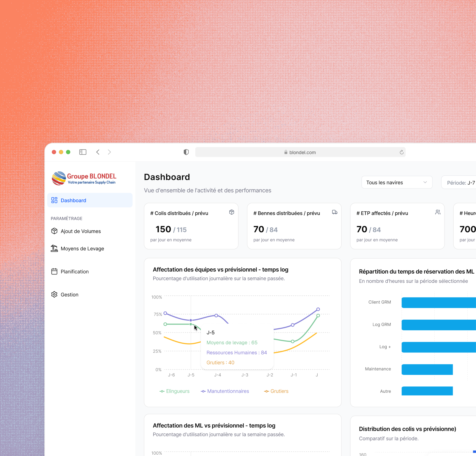
Task: Minimize the browser window with yellow button
Action: click(x=61, y=152)
